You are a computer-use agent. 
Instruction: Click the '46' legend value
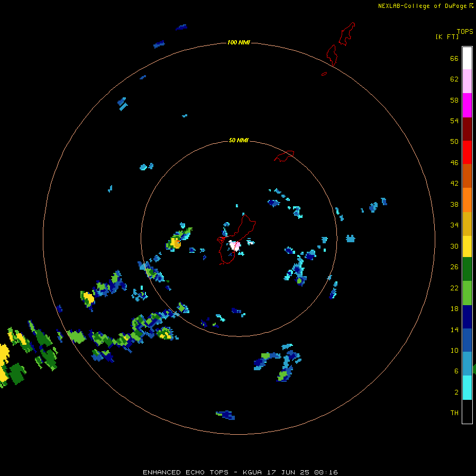(454, 163)
